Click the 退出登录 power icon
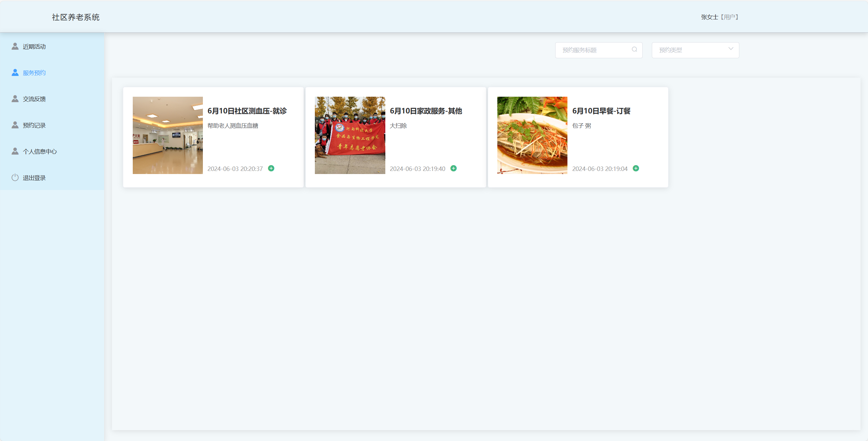868x441 pixels. 15,177
